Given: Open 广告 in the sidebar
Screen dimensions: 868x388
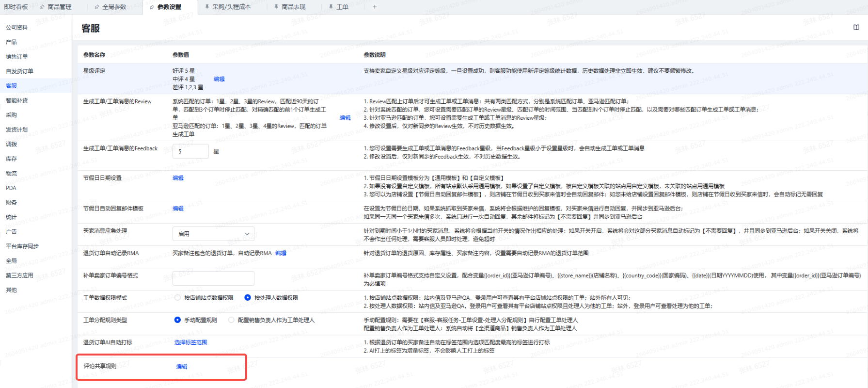Looking at the screenshot, I should tap(11, 232).
